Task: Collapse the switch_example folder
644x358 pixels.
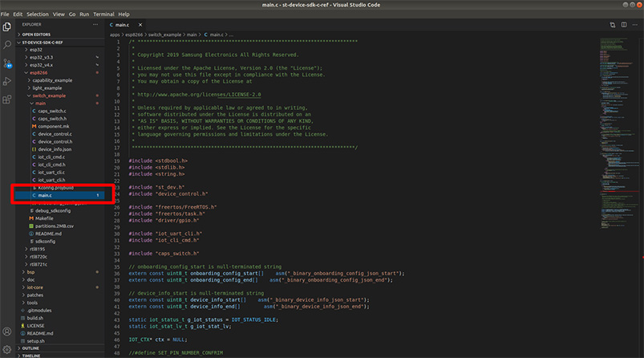Action: pyautogui.click(x=50, y=96)
